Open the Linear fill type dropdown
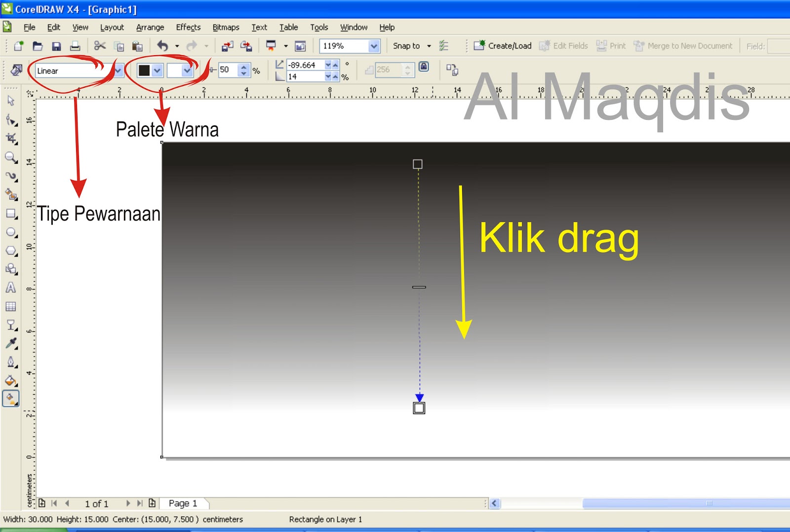 point(118,70)
